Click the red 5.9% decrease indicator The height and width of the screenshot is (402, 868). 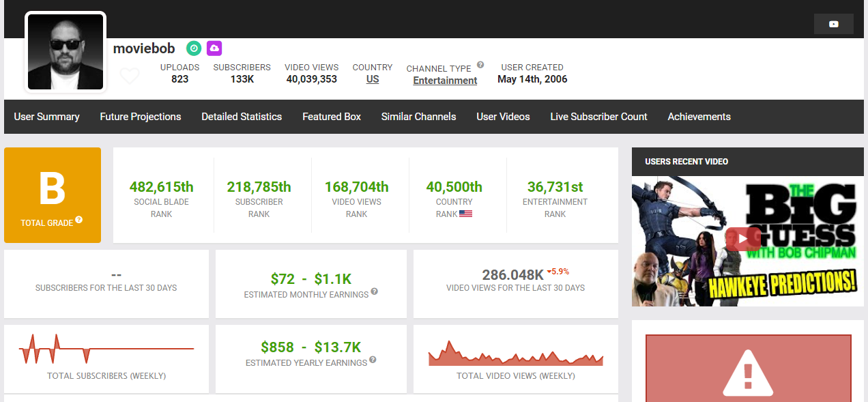point(558,271)
